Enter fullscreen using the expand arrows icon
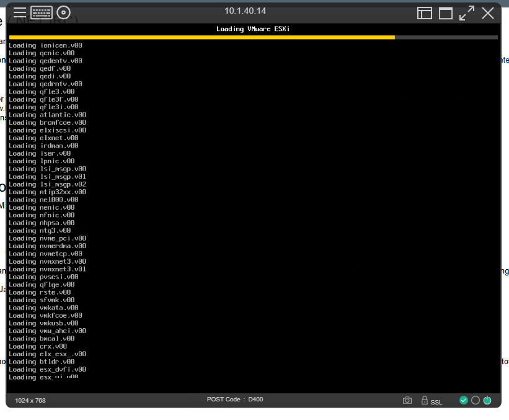The image size is (509, 420). [467, 12]
